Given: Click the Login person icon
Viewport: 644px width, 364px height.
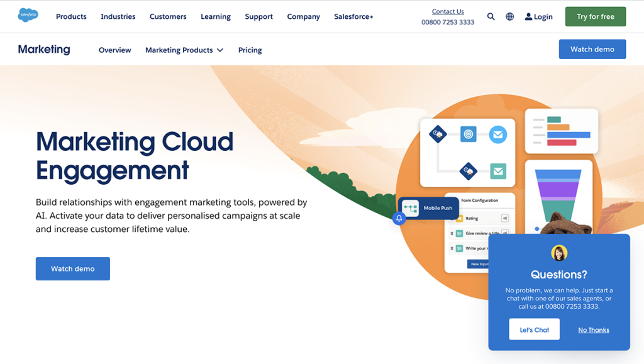Looking at the screenshot, I should 528,16.
